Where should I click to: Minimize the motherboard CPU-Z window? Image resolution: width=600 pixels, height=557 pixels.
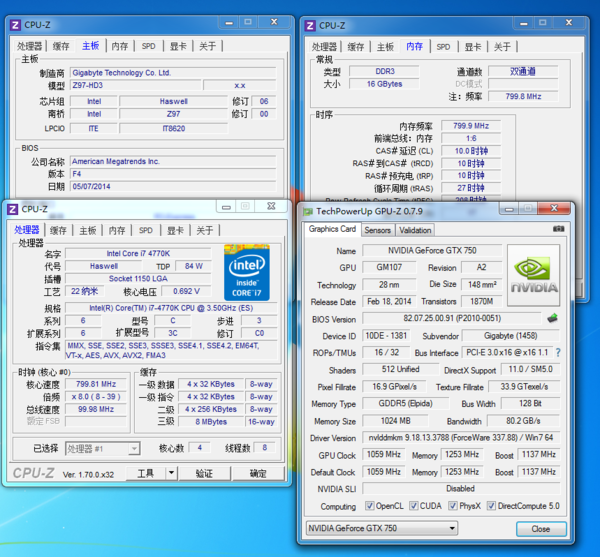click(x=229, y=23)
